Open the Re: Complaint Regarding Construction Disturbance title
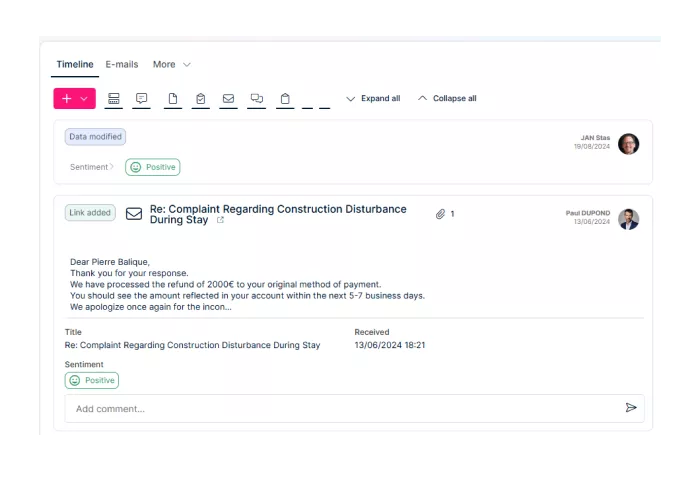The height and width of the screenshot is (490, 700). [x=278, y=214]
